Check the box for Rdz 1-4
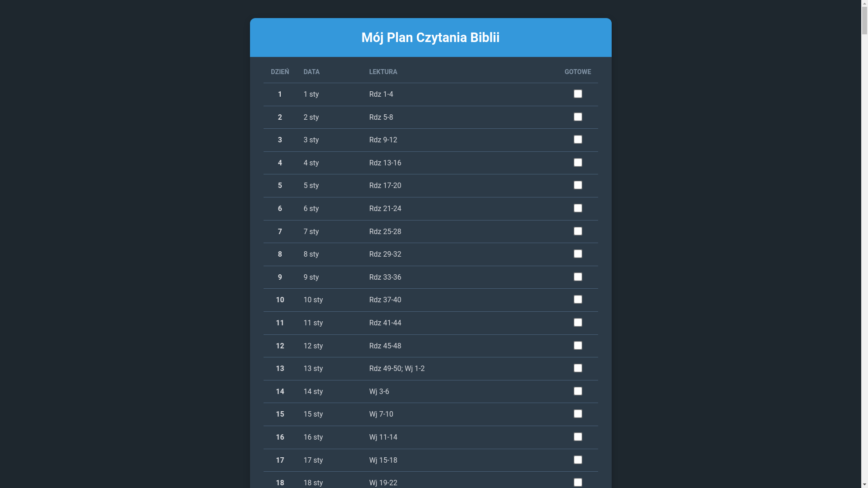The height and width of the screenshot is (488, 868). (x=578, y=94)
